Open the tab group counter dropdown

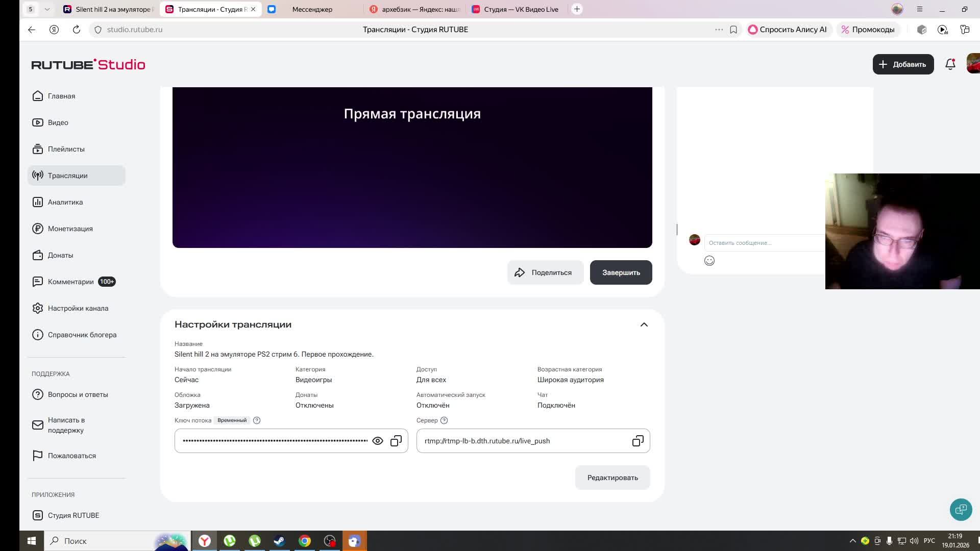pyautogui.click(x=47, y=9)
